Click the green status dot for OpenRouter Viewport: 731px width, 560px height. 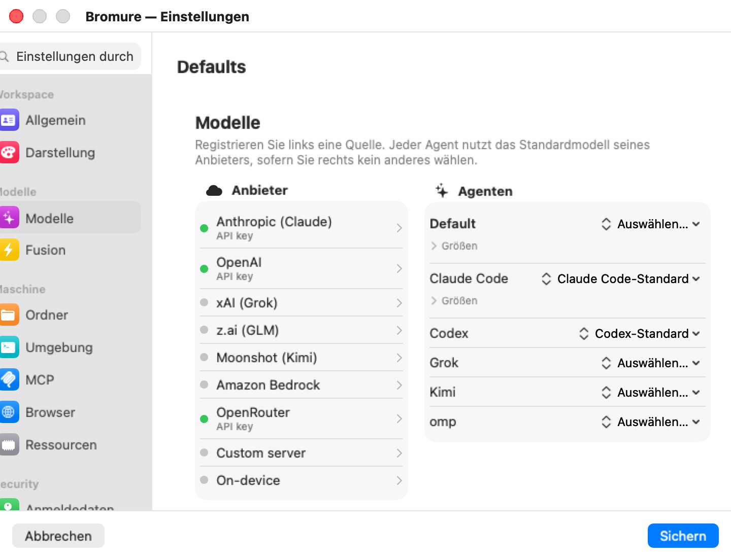click(204, 419)
